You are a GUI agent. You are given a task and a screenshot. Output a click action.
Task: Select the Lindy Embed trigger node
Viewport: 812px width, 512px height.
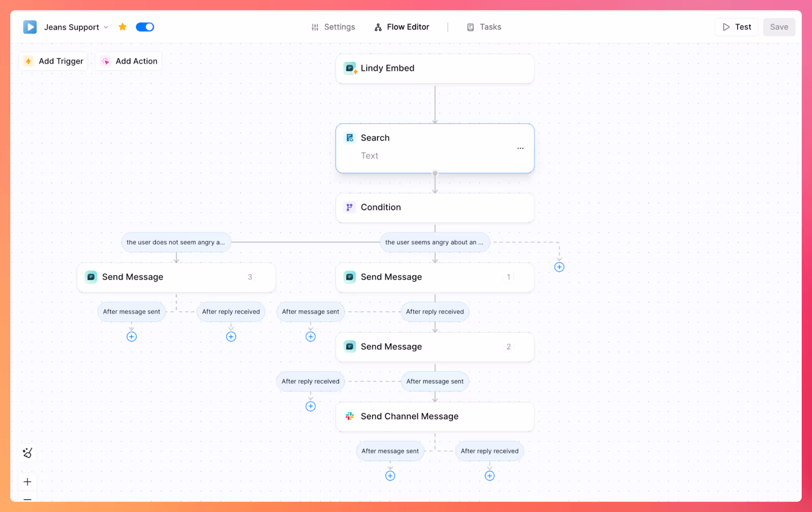point(435,69)
